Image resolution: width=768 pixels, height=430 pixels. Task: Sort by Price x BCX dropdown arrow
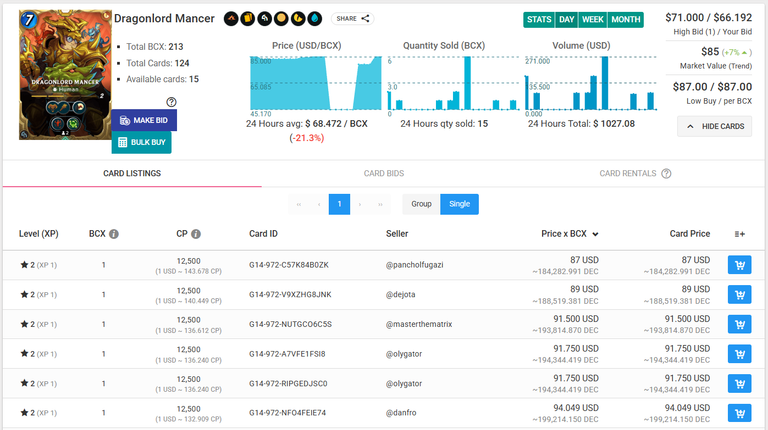(595, 234)
